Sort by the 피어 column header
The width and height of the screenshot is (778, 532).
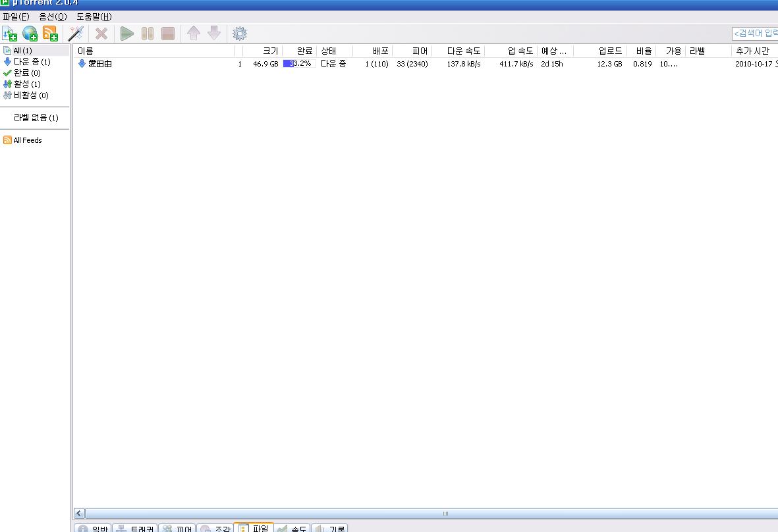[x=412, y=51]
